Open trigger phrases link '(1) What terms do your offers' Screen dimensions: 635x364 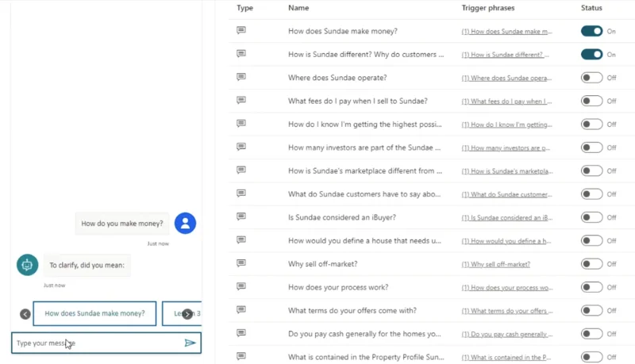coord(506,311)
